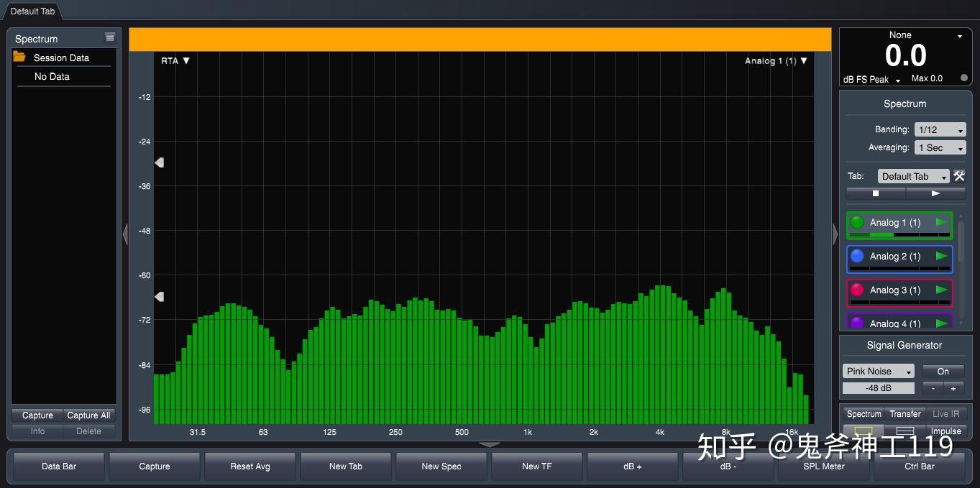980x488 pixels.
Task: Click the New Tab button
Action: (346, 466)
